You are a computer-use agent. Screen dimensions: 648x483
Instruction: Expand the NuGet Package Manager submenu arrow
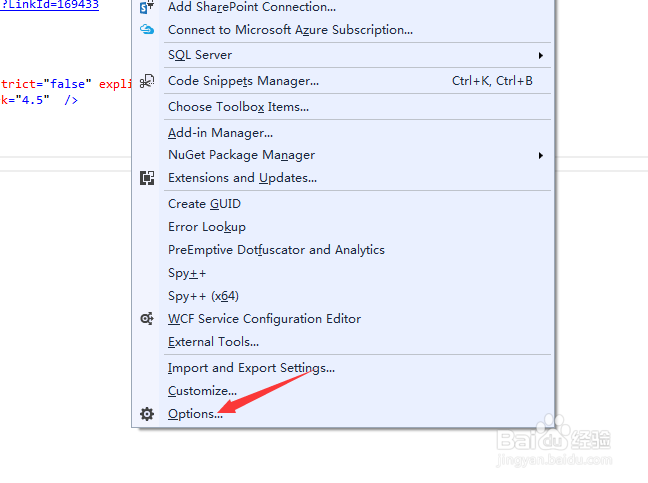(541, 155)
